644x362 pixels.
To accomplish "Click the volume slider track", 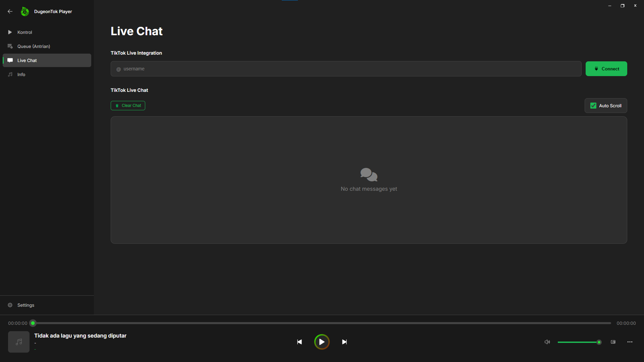I will [577, 342].
